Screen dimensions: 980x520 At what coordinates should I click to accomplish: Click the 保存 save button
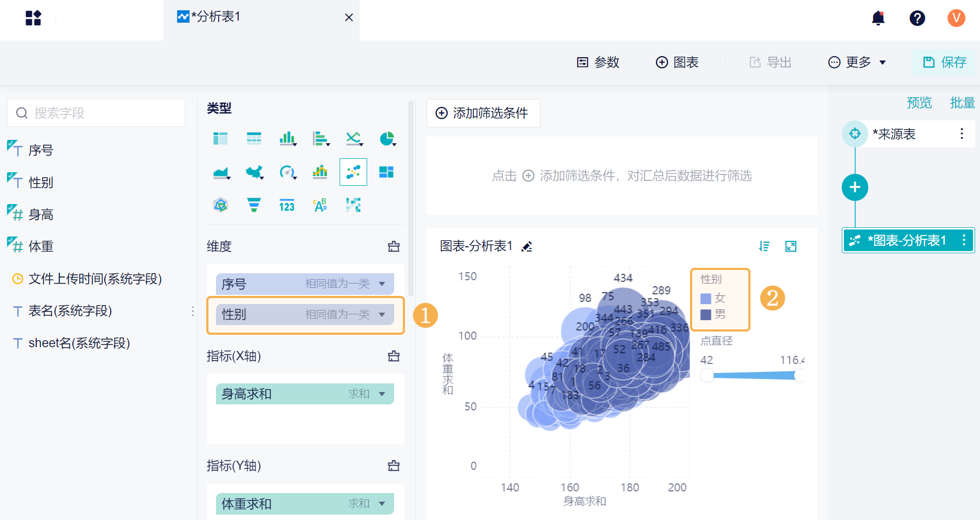tap(944, 62)
